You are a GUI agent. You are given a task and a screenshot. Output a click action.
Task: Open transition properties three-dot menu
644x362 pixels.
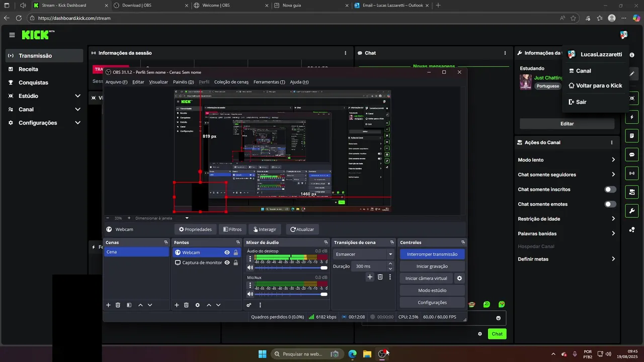pos(390,277)
